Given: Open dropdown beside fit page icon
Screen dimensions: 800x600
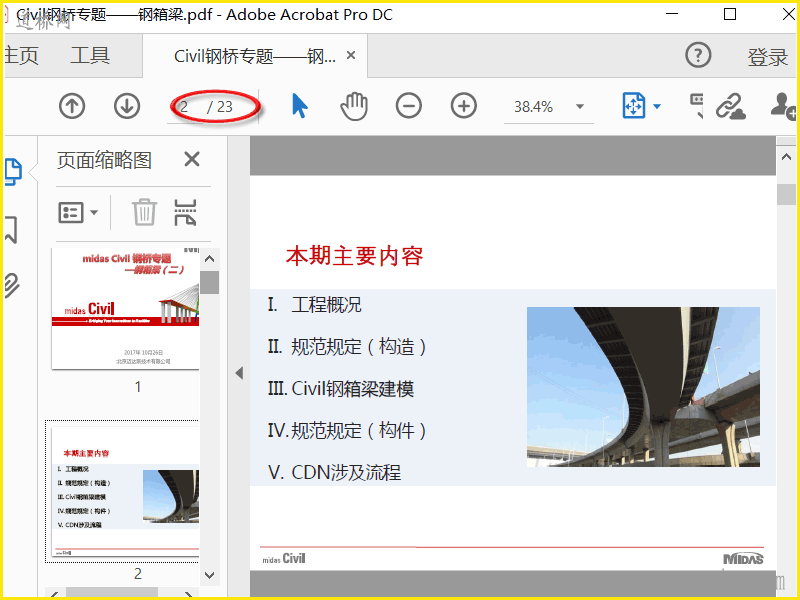Looking at the screenshot, I should tap(657, 106).
